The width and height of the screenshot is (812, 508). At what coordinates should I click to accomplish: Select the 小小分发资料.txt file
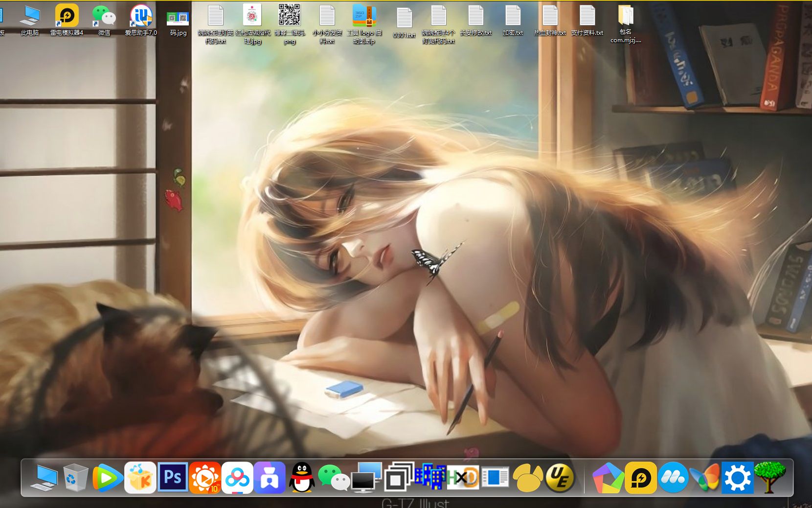[x=327, y=24]
